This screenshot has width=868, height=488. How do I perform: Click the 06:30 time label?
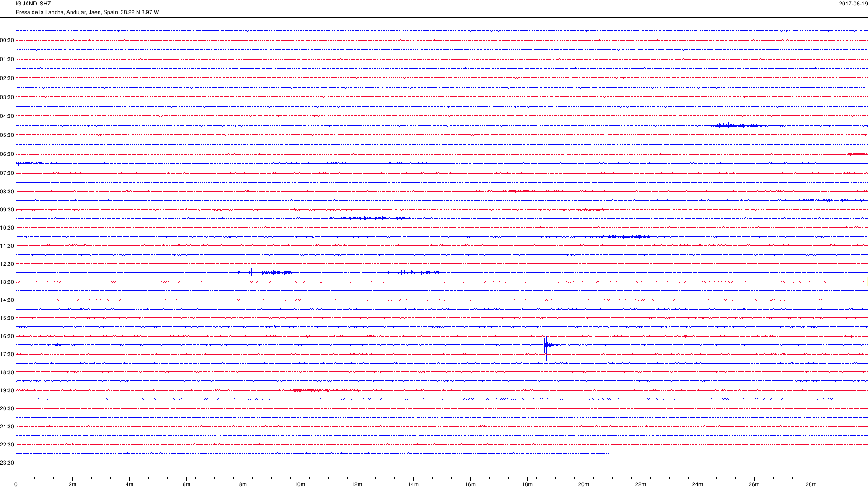pos(7,155)
